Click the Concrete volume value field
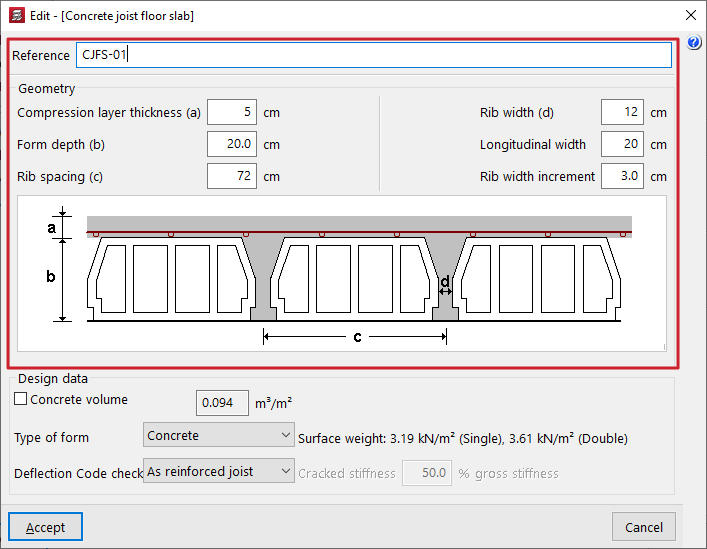The width and height of the screenshot is (707, 549). (x=220, y=403)
